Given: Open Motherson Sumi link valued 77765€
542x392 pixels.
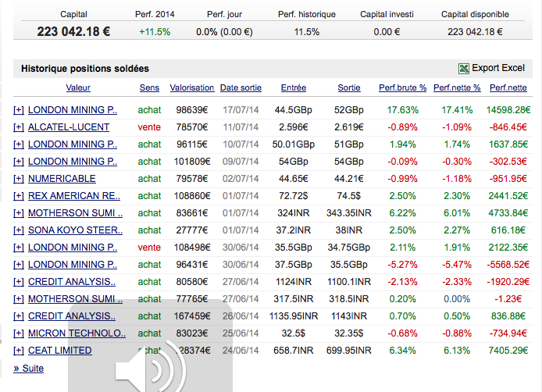Looking at the screenshot, I should (x=75, y=299).
